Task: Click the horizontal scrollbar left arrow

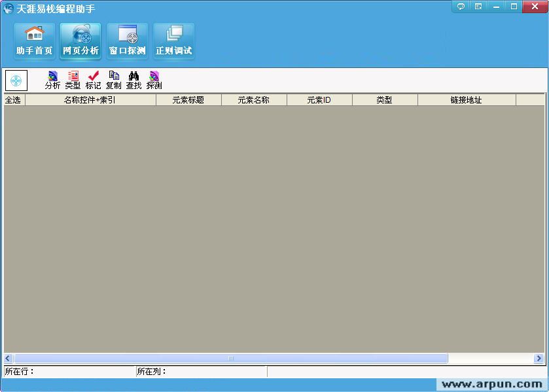Action: (x=8, y=358)
